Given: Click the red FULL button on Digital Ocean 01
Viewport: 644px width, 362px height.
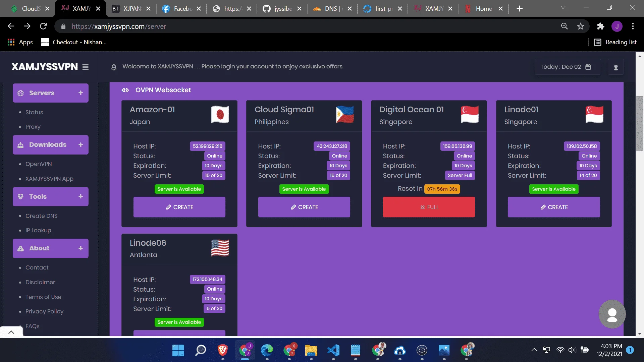Looking at the screenshot, I should click(x=429, y=207).
